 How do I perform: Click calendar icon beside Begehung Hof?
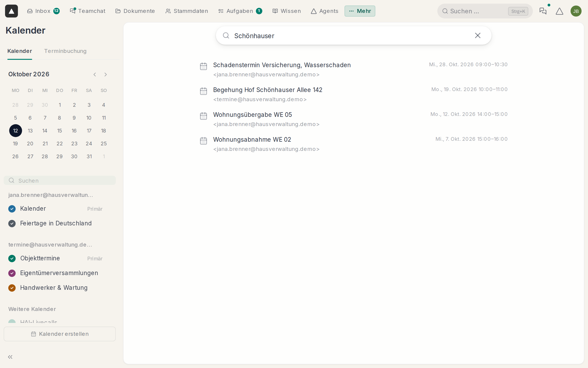(x=203, y=91)
